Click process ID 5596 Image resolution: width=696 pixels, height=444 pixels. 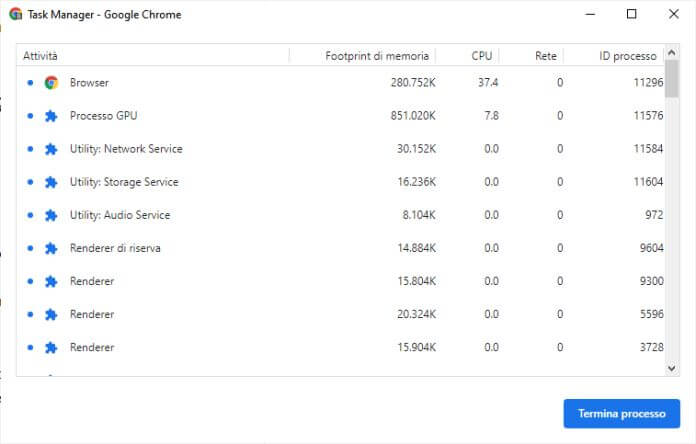pyautogui.click(x=652, y=315)
